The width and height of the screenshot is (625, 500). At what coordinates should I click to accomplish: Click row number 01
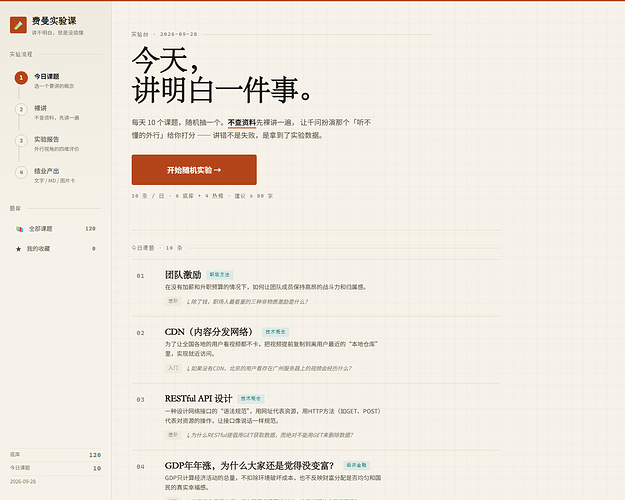click(140, 276)
